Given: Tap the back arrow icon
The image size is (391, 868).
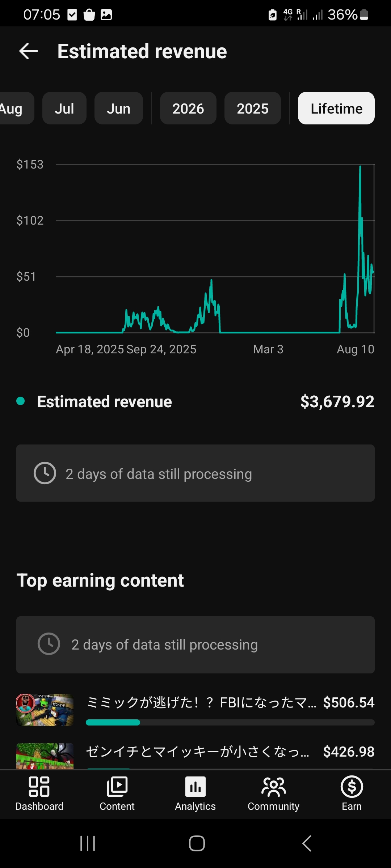Looking at the screenshot, I should coord(29,51).
